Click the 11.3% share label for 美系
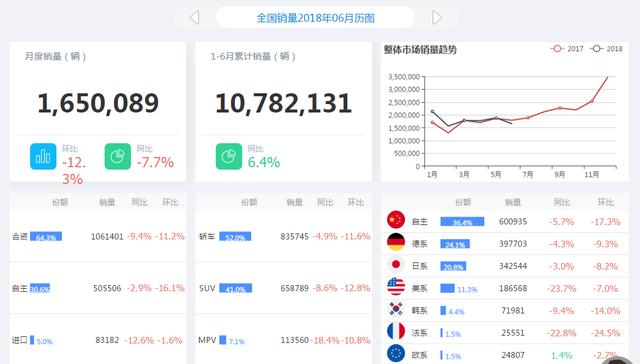640x364 pixels. click(x=467, y=289)
